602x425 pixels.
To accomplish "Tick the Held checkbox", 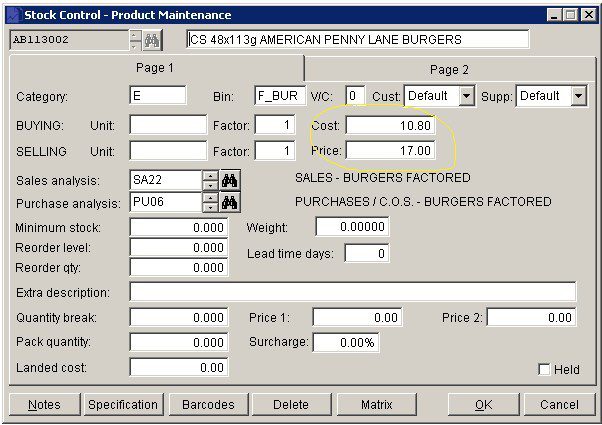I will click(544, 369).
